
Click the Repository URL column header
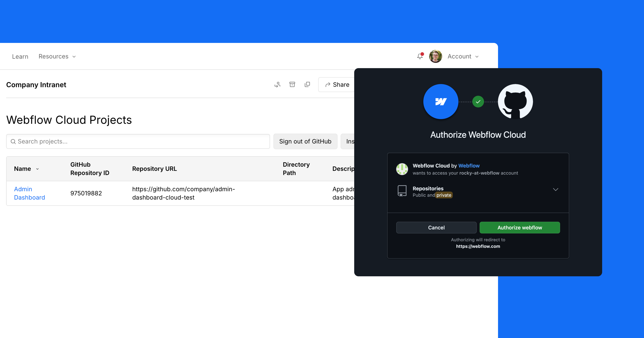click(x=155, y=169)
